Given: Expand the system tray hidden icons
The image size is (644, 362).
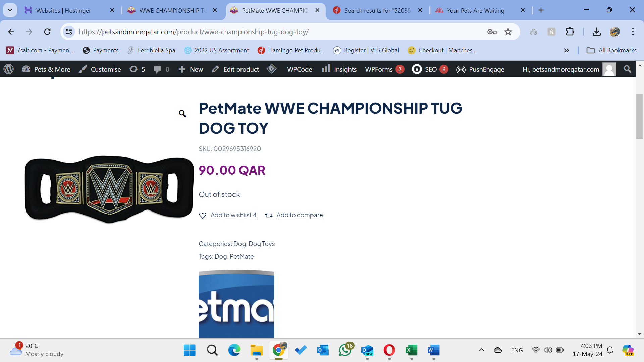Looking at the screenshot, I should (x=482, y=350).
